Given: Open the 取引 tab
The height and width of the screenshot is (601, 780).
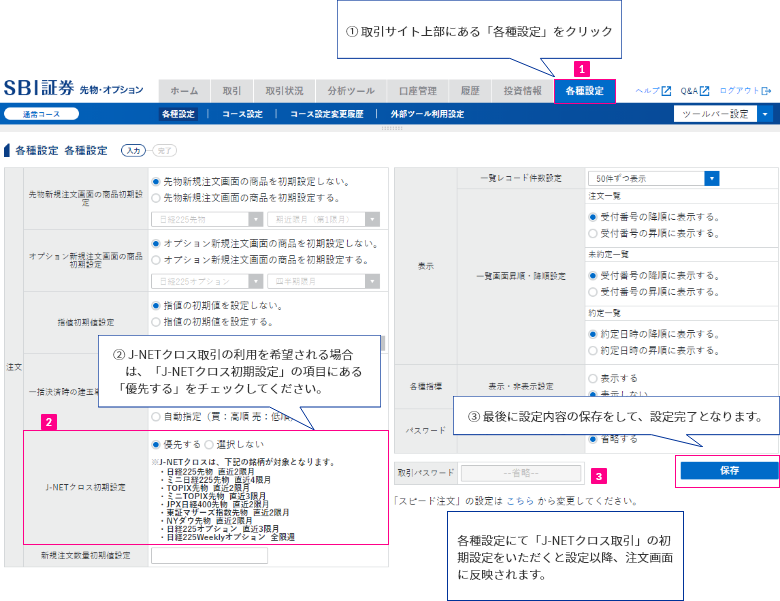Looking at the screenshot, I should [x=232, y=91].
